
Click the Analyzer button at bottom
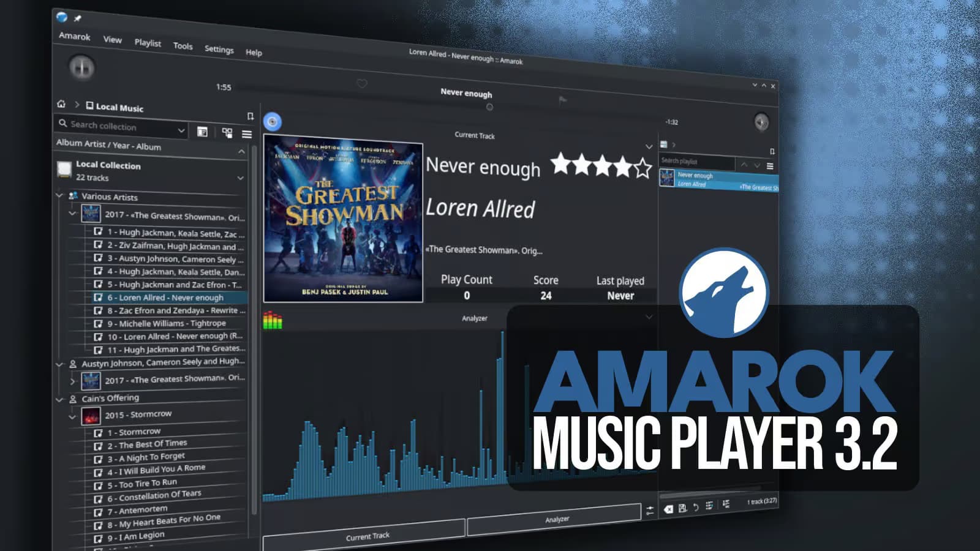pos(556,520)
